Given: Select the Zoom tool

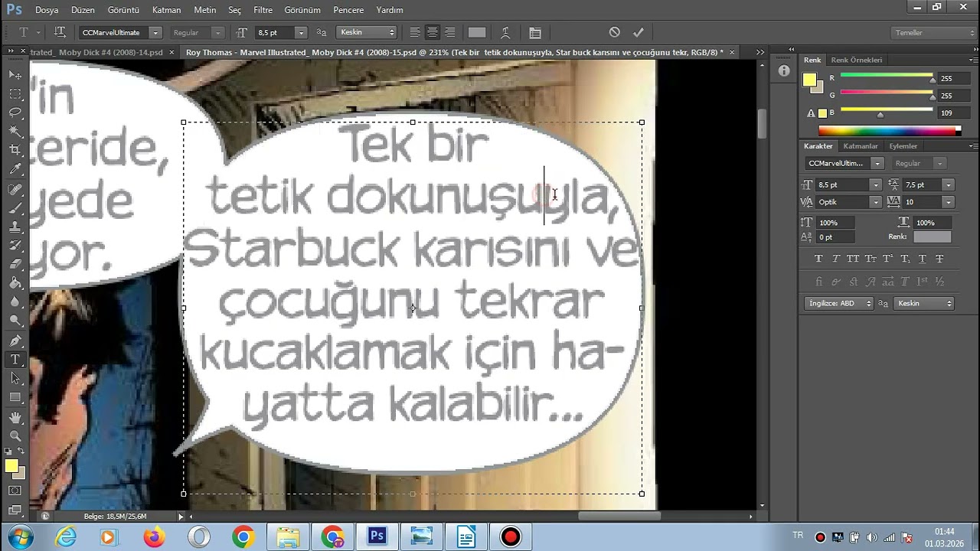Looking at the screenshot, I should 15,436.
